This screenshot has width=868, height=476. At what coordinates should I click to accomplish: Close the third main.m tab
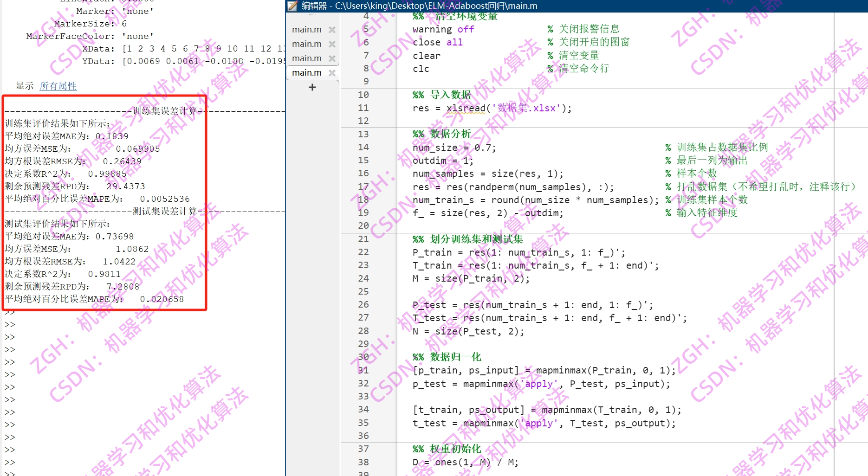pyautogui.click(x=332, y=58)
